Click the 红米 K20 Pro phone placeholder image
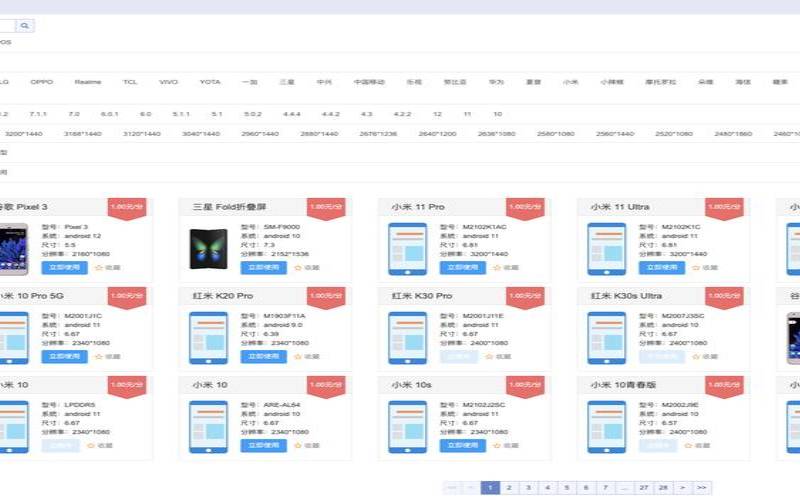Screen dimensions: 800x500 tap(208, 338)
